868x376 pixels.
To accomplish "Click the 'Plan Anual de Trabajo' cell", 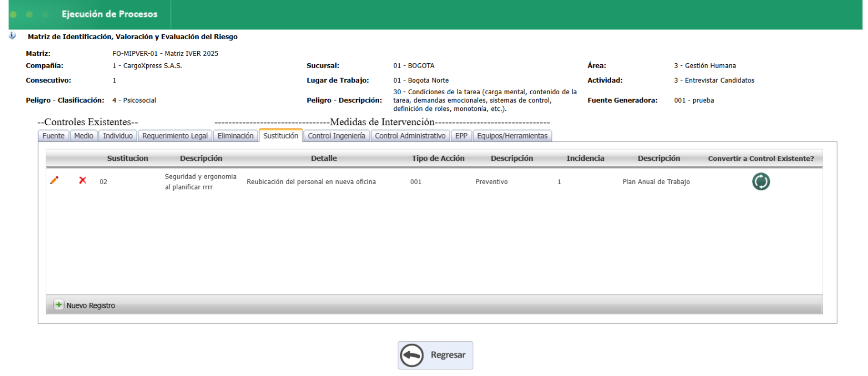I will 656,182.
